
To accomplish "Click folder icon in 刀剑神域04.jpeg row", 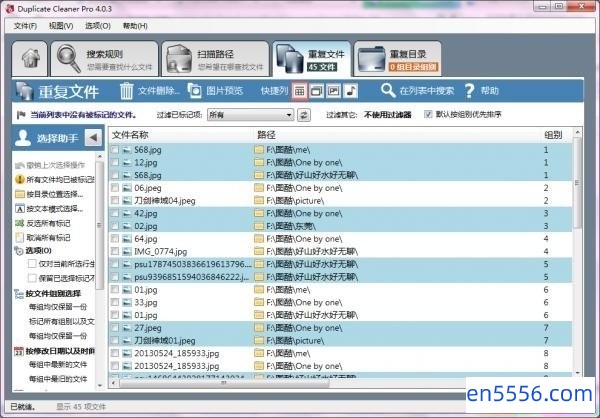I will click(x=259, y=201).
